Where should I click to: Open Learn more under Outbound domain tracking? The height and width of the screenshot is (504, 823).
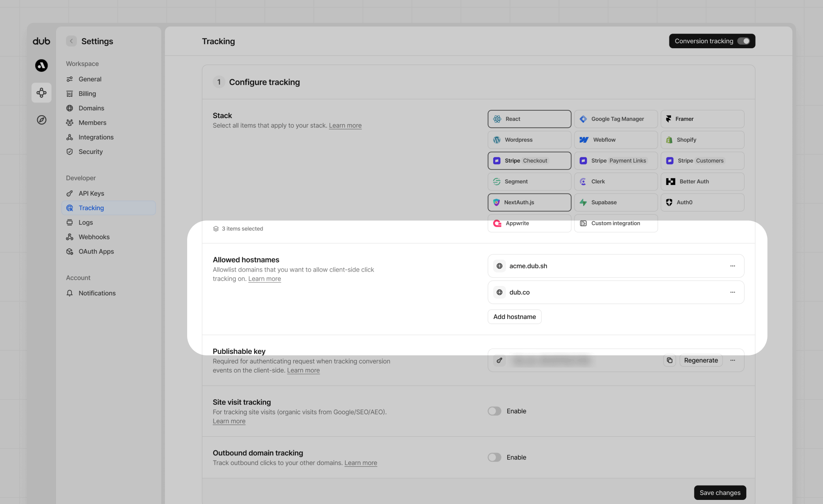pyautogui.click(x=360, y=463)
